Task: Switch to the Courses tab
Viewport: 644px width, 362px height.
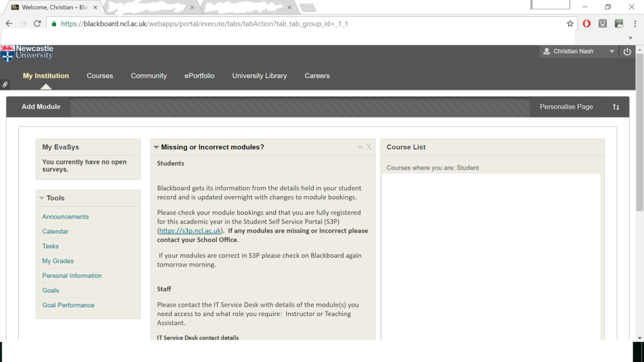Action: pyautogui.click(x=100, y=76)
